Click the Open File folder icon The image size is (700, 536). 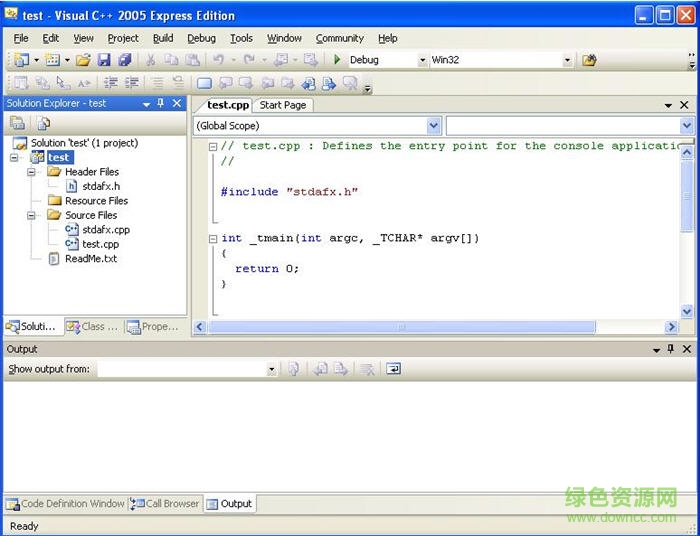[84, 60]
